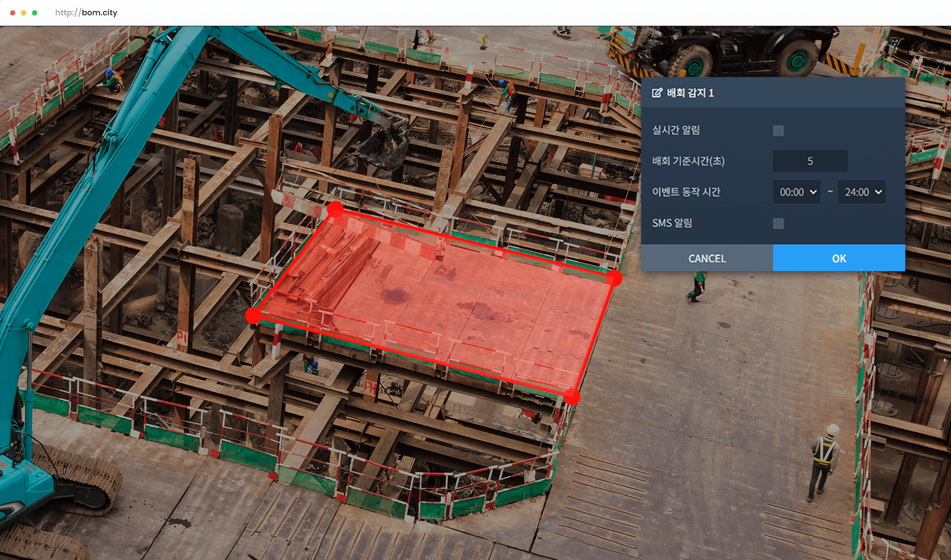951x560 pixels.
Task: Click the green window maximize dot
Action: click(35, 12)
